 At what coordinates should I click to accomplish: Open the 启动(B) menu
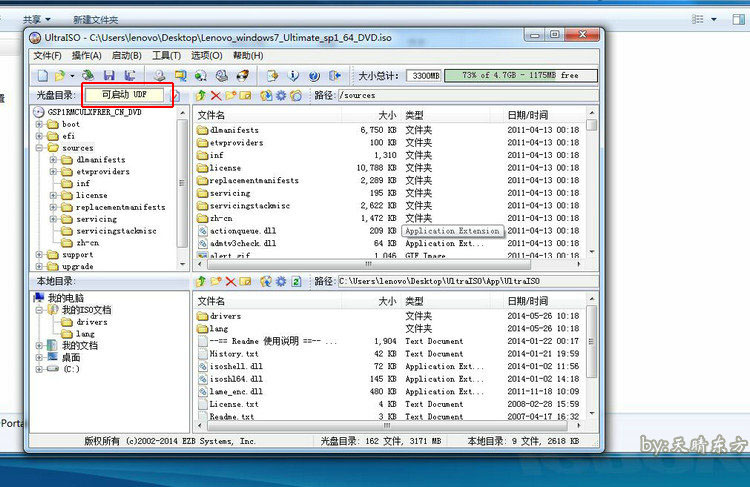click(x=126, y=55)
